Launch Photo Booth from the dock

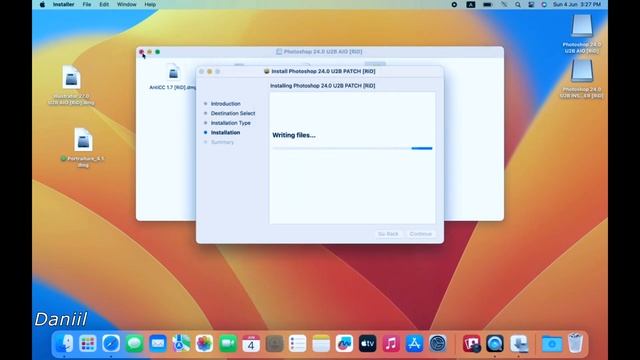471,343
